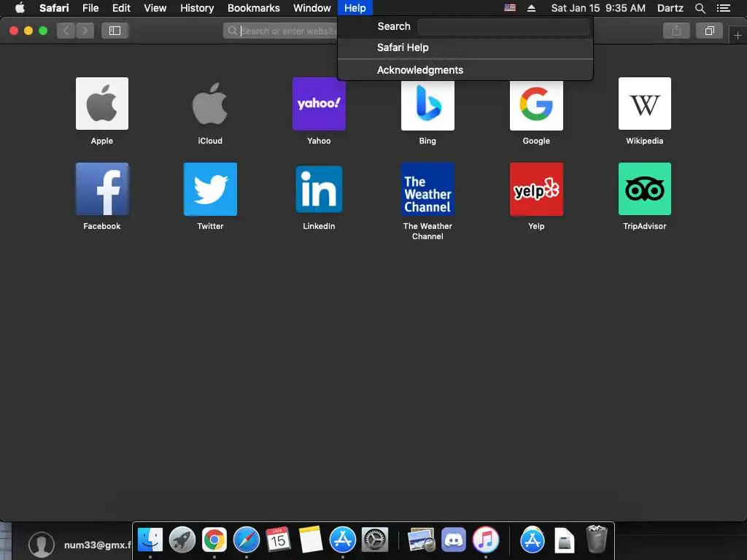This screenshot has width=747, height=560.
Task: Show the tab overview button
Action: [x=709, y=31]
